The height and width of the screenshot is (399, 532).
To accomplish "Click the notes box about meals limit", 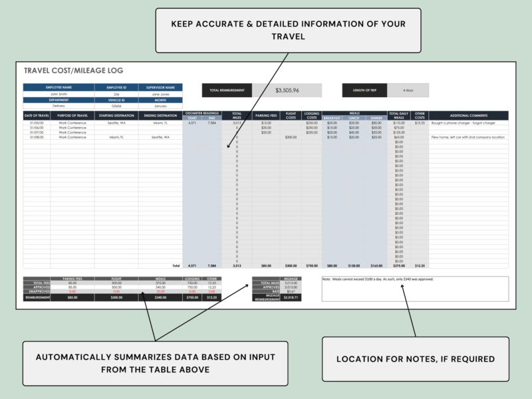I will click(415, 289).
